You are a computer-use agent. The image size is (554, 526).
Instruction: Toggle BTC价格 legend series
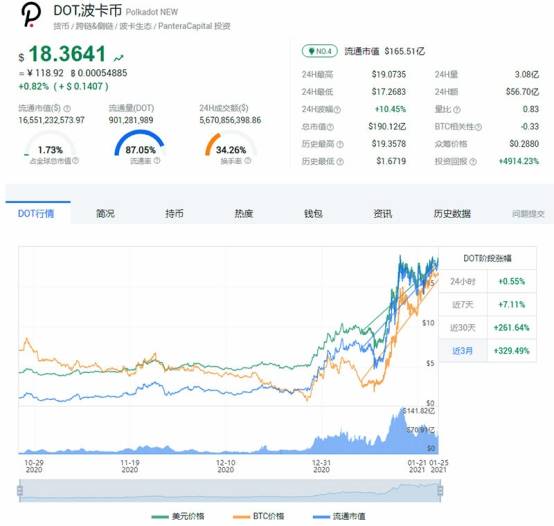pos(259,516)
